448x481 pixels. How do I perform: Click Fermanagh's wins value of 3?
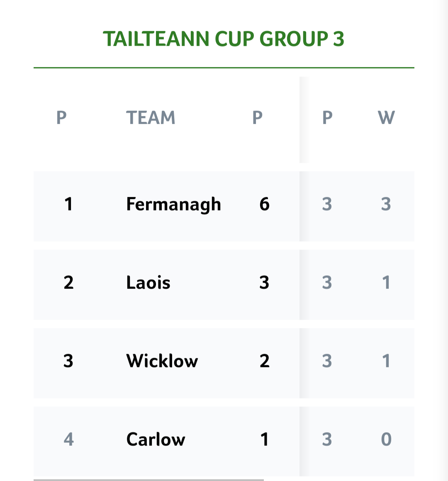386,204
